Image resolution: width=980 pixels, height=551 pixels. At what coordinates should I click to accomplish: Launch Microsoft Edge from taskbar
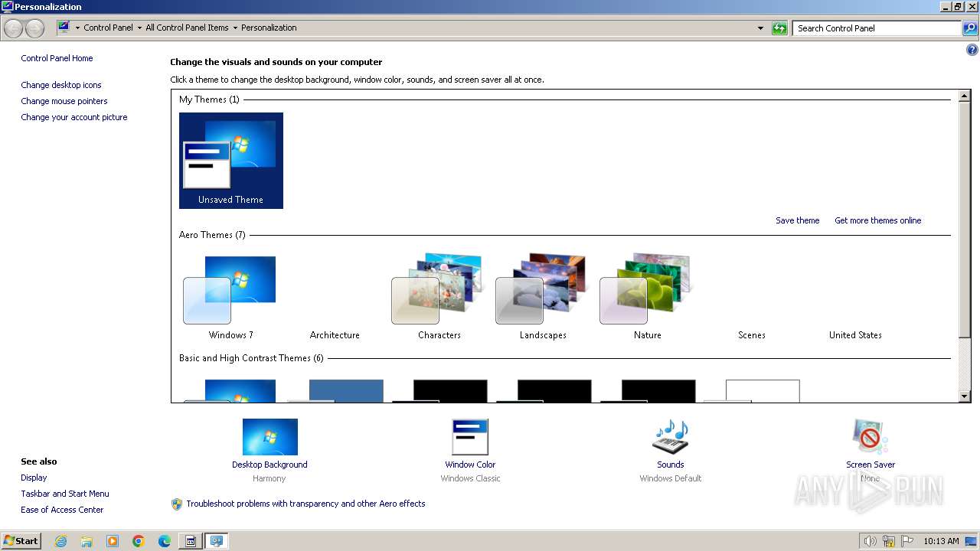[165, 541]
